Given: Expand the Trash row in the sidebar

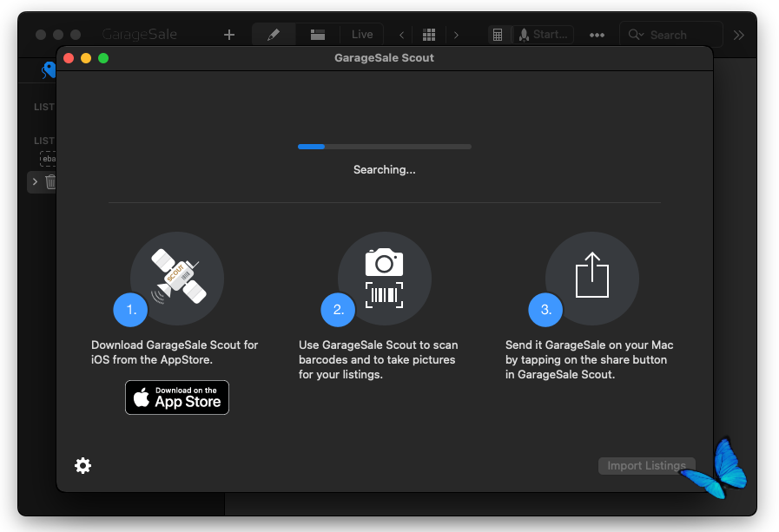Looking at the screenshot, I should tap(35, 181).
